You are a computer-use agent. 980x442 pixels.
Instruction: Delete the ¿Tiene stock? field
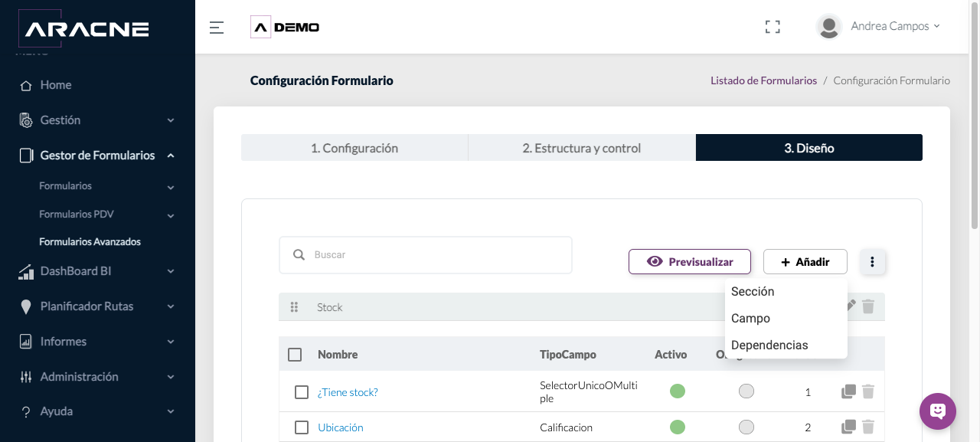tap(867, 391)
